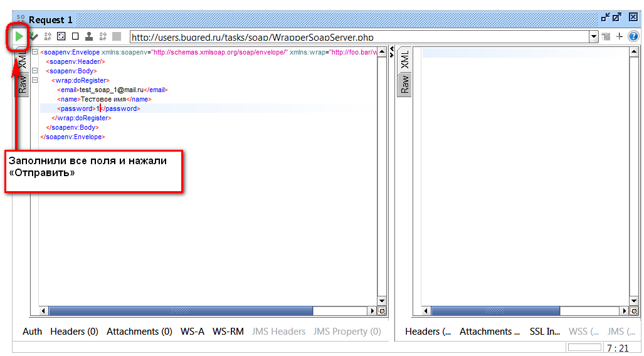The width and height of the screenshot is (644, 356).
Task: Select the request Raw view tab
Action: pos(23,84)
